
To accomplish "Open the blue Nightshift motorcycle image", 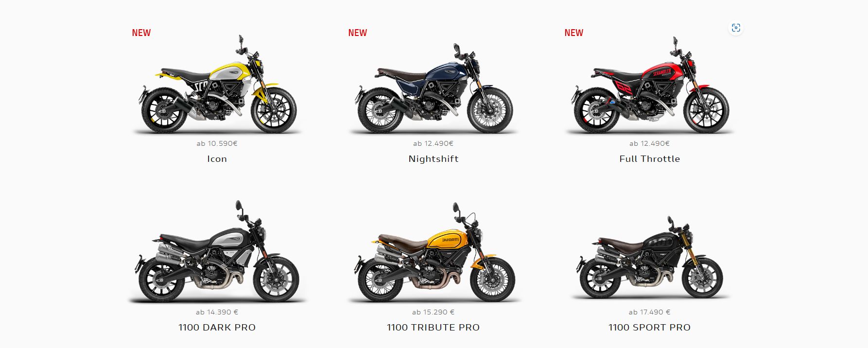I will [x=434, y=88].
